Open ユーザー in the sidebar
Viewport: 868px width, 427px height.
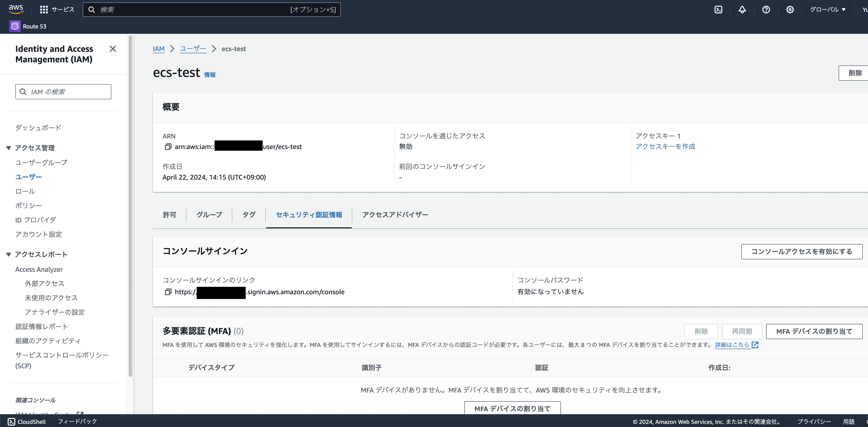[x=28, y=177]
